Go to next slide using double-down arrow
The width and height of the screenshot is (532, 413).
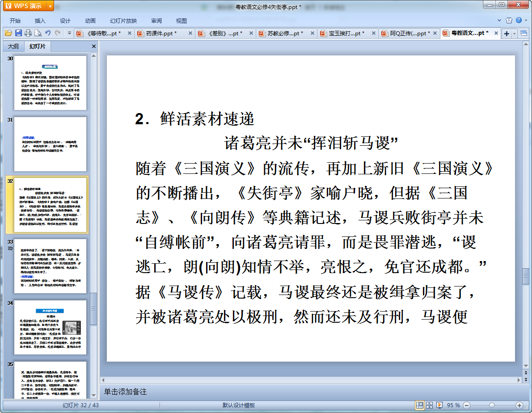click(x=526, y=380)
